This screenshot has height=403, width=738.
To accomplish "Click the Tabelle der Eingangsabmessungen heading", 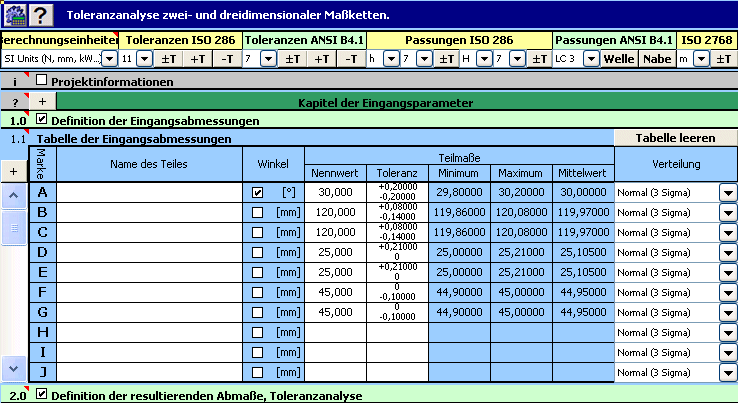I will [x=134, y=139].
